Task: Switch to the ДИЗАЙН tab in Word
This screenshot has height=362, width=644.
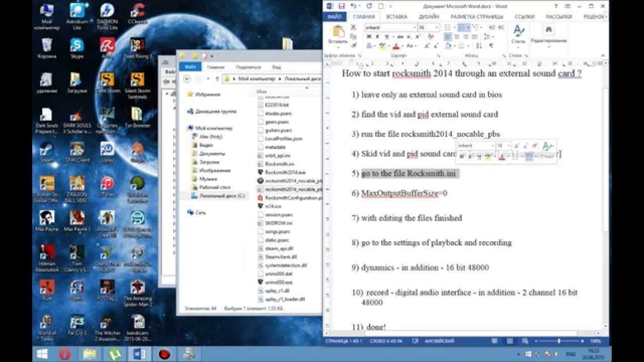Action: point(429,17)
